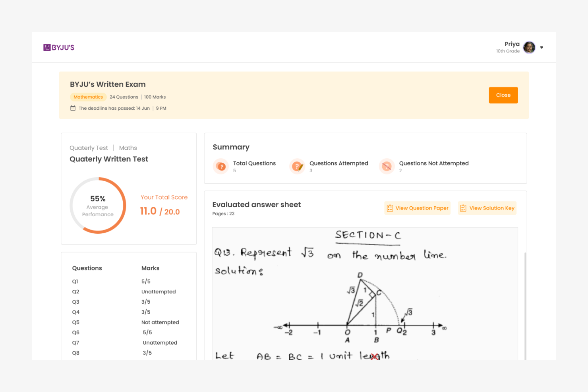The height and width of the screenshot is (392, 588).
Task: Click the red cross correction mark
Action: pos(374,357)
